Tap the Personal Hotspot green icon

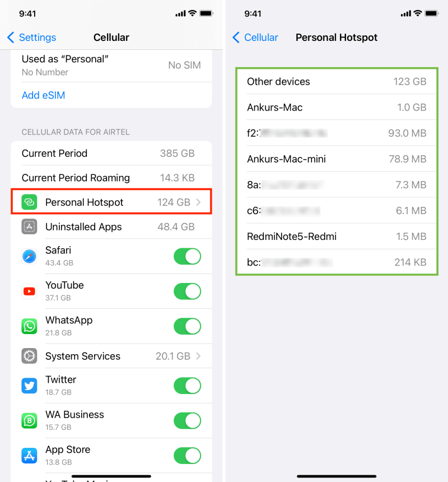tap(29, 202)
